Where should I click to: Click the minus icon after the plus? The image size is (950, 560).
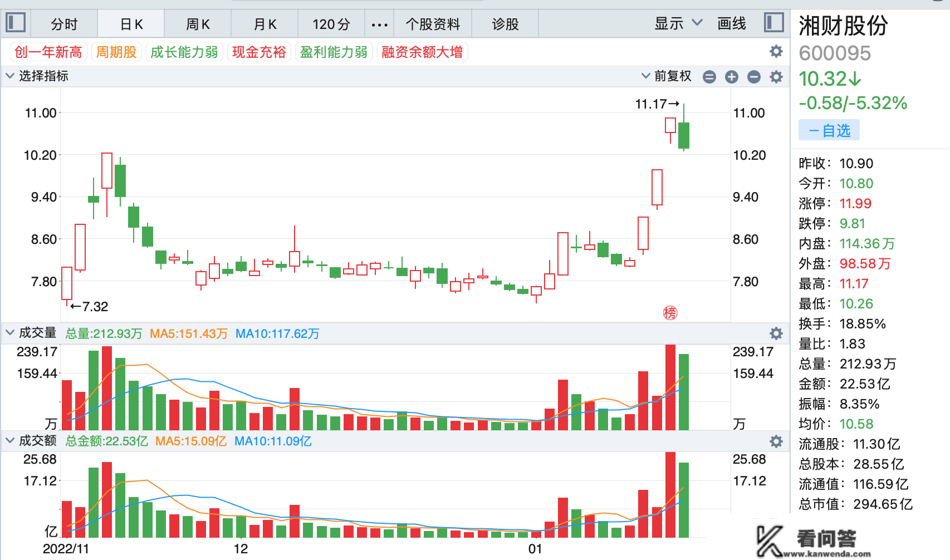[754, 77]
